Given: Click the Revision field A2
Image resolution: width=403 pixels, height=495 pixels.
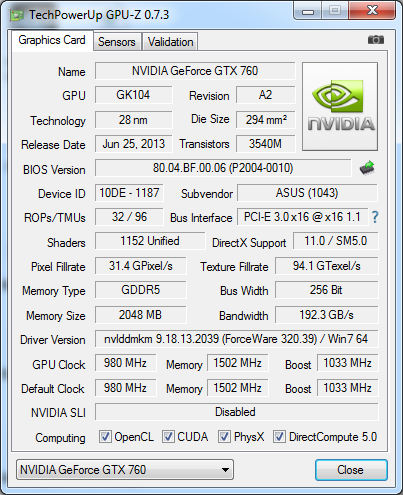Looking at the screenshot, I should [265, 95].
